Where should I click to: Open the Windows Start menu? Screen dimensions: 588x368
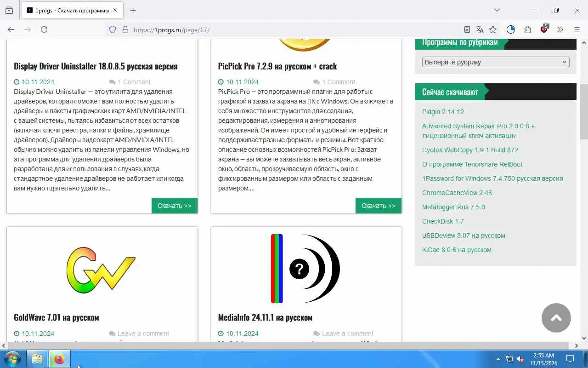[12, 359]
